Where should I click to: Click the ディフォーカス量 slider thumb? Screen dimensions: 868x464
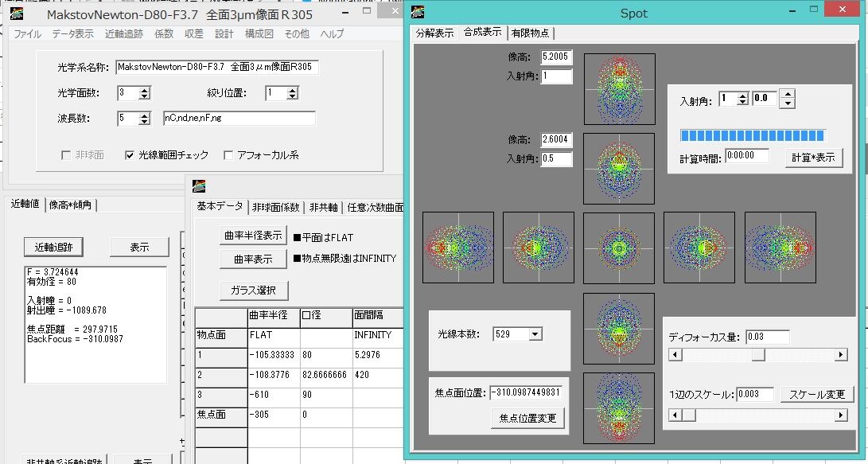pos(758,354)
